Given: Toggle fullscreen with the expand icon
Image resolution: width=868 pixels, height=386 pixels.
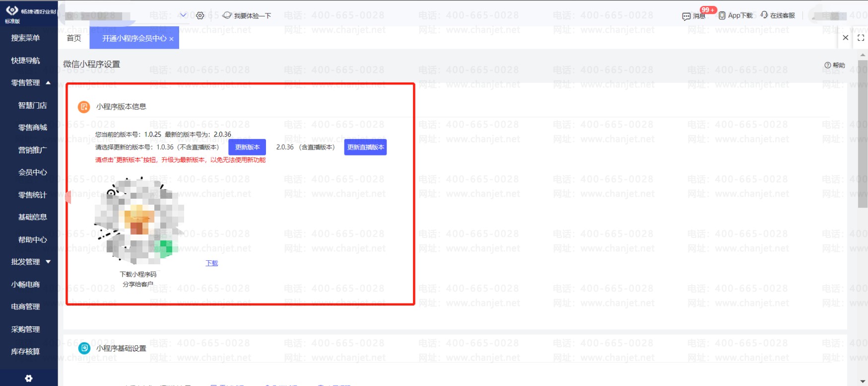Looking at the screenshot, I should point(861,38).
